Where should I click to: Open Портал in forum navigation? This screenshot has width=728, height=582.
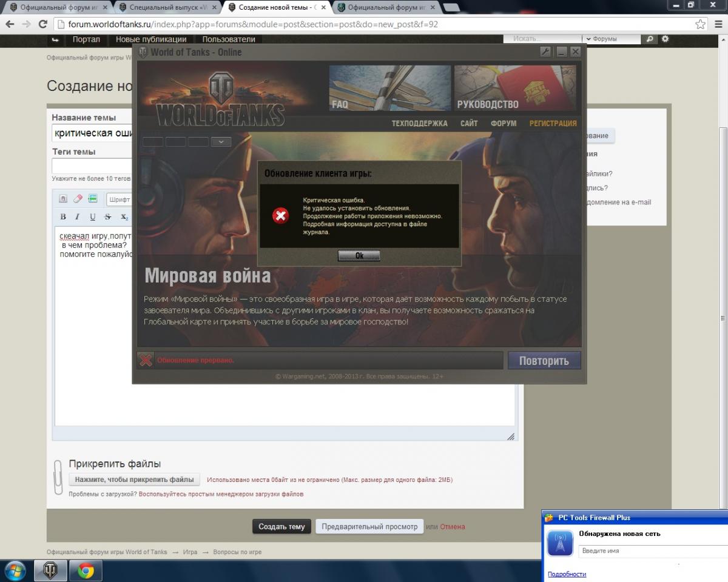[86, 39]
